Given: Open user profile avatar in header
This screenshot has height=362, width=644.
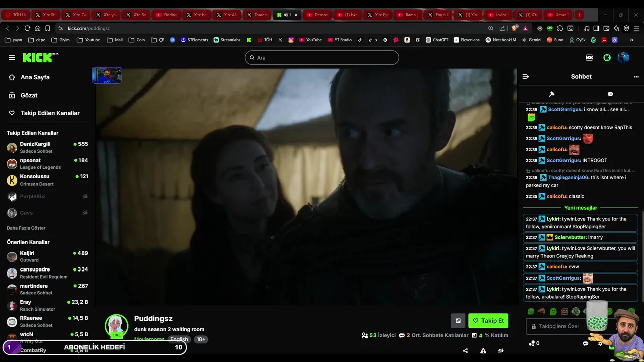Looking at the screenshot, I should pyautogui.click(x=624, y=58).
